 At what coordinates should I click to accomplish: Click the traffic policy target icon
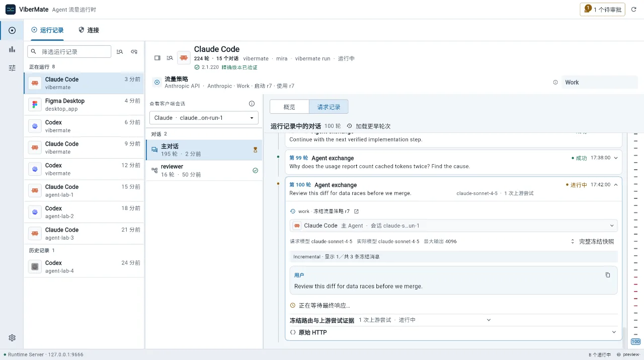click(x=157, y=82)
